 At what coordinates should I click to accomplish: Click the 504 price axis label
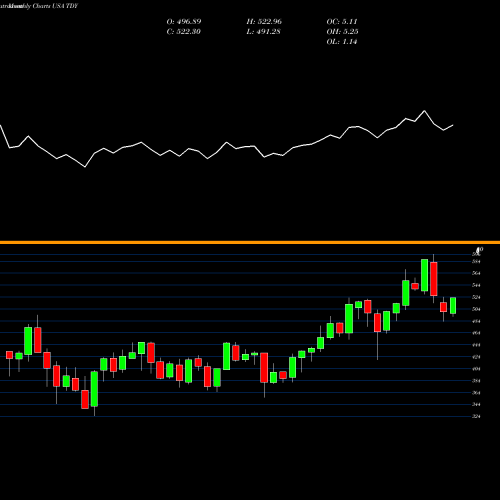coord(476,309)
